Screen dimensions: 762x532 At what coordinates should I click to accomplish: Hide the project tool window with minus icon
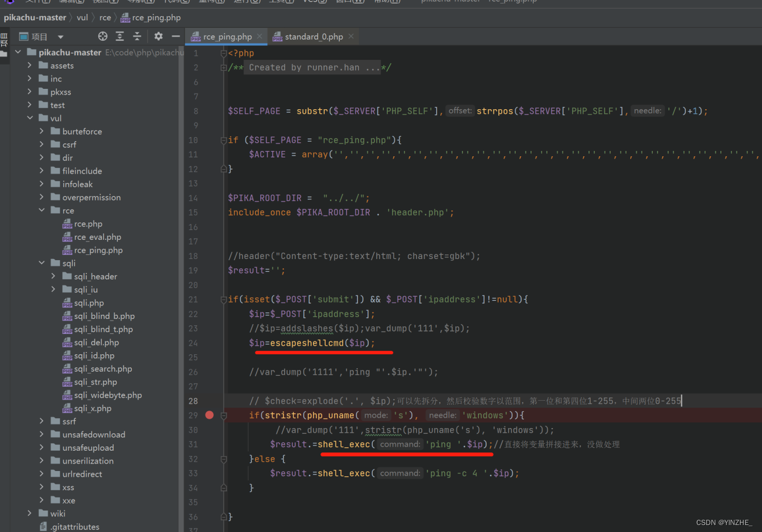(175, 37)
